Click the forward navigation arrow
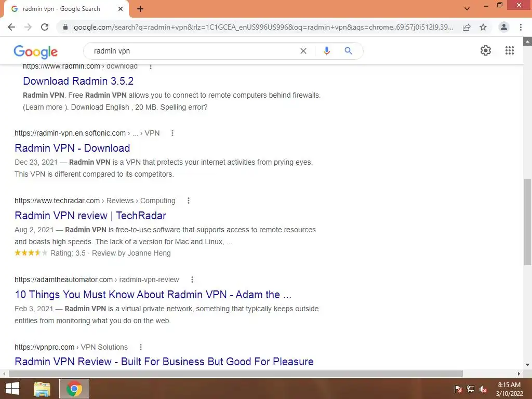532x399 pixels. pos(28,27)
